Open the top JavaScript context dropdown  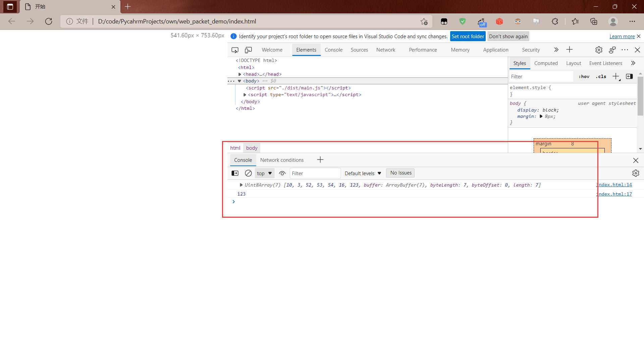[265, 173]
